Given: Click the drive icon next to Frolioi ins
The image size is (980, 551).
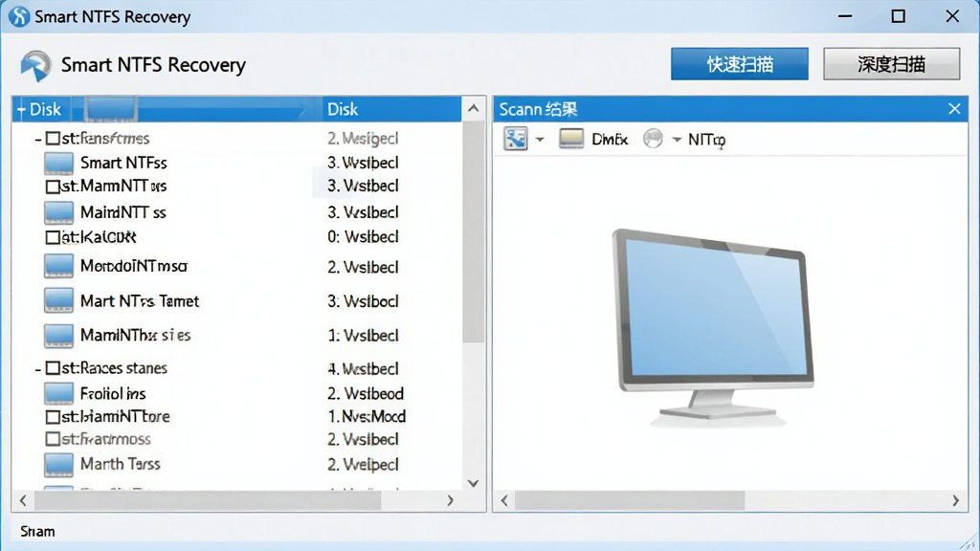Looking at the screenshot, I should click(58, 393).
